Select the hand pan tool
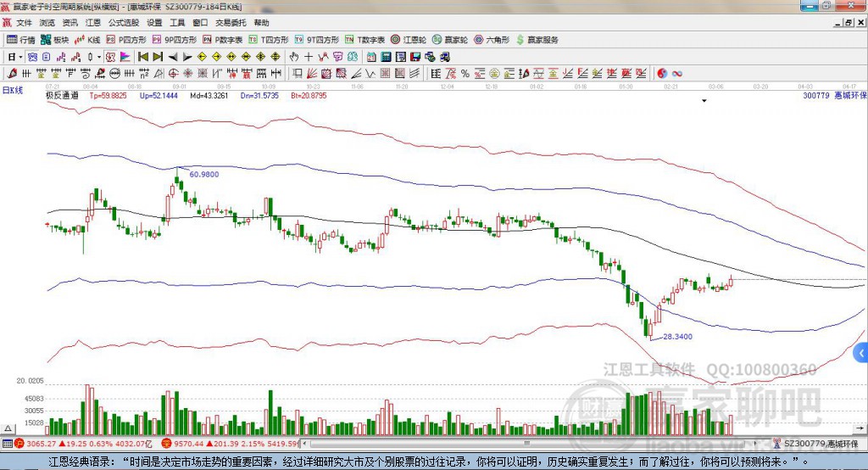This screenshot has height=470, width=868. tap(294, 57)
